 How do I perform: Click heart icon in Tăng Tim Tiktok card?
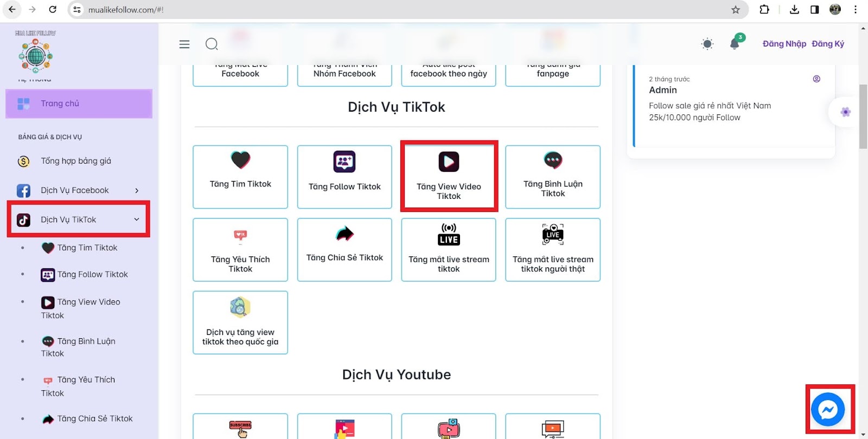tap(240, 160)
